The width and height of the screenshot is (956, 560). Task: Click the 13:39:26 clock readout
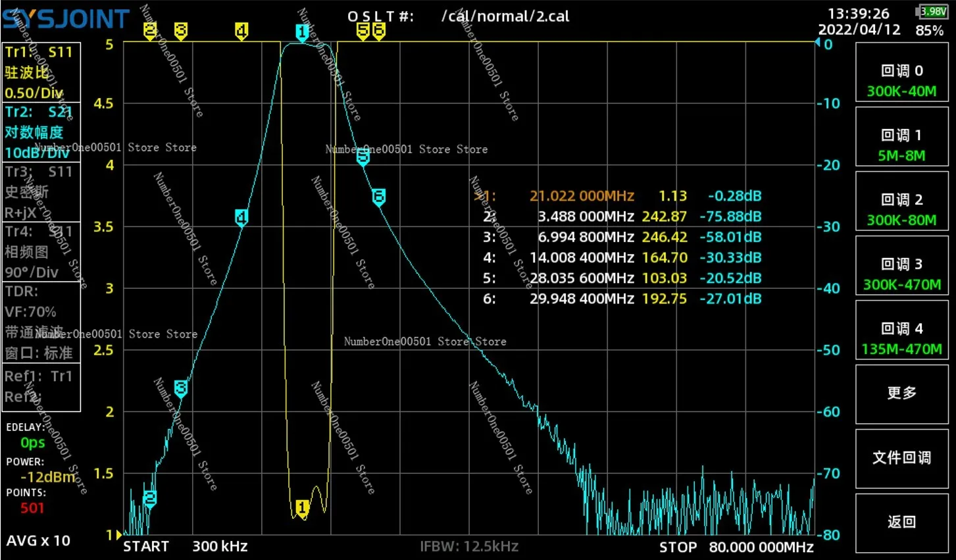tap(859, 13)
